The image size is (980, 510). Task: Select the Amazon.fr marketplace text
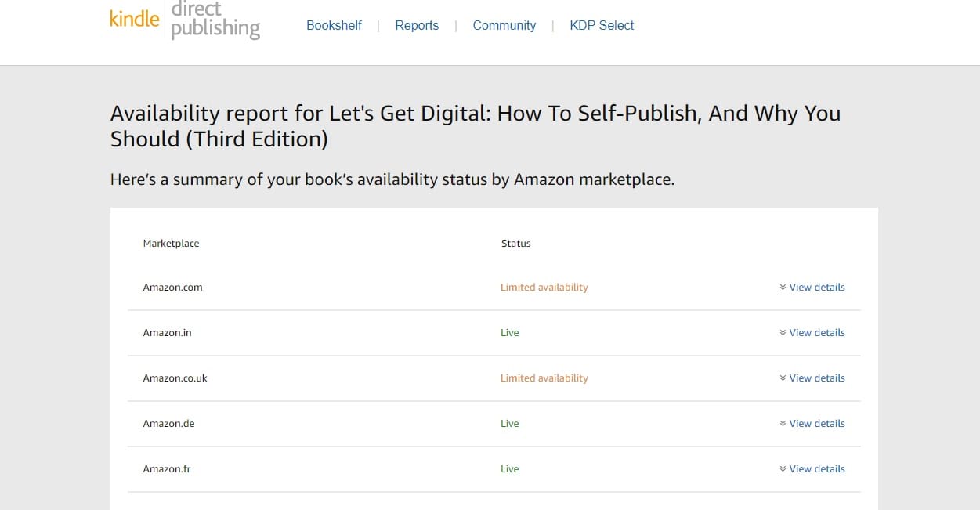167,469
